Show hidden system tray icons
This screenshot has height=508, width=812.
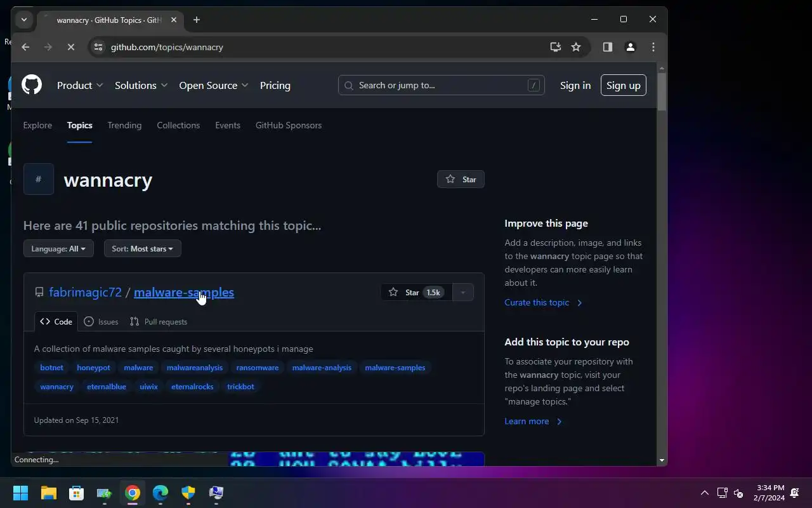[x=704, y=493]
